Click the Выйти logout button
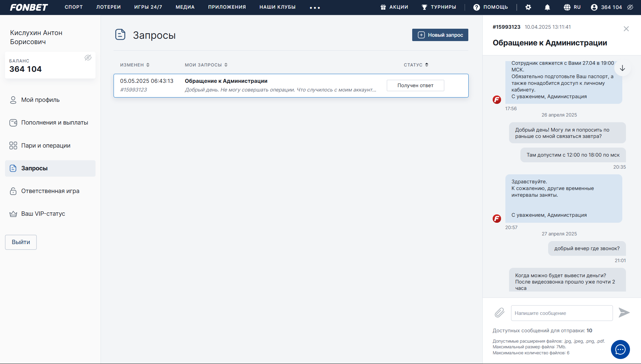Image resolution: width=641 pixels, height=364 pixels. click(21, 242)
